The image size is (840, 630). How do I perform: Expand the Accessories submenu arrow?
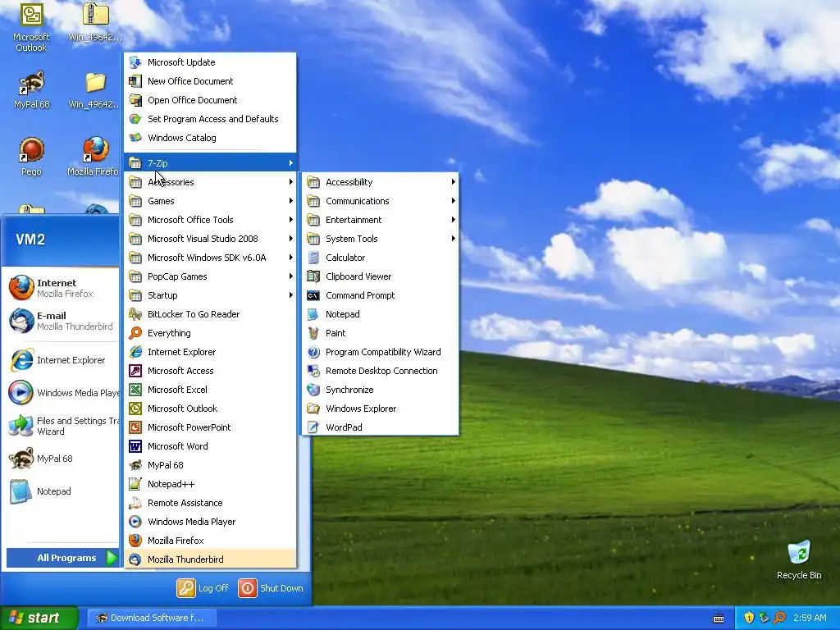291,181
